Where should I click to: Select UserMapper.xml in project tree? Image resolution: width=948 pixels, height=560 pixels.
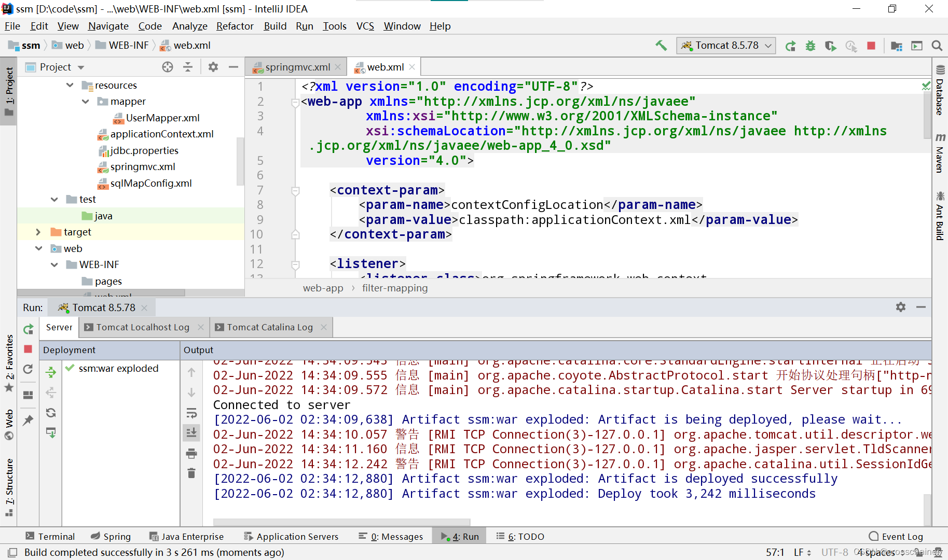point(162,118)
